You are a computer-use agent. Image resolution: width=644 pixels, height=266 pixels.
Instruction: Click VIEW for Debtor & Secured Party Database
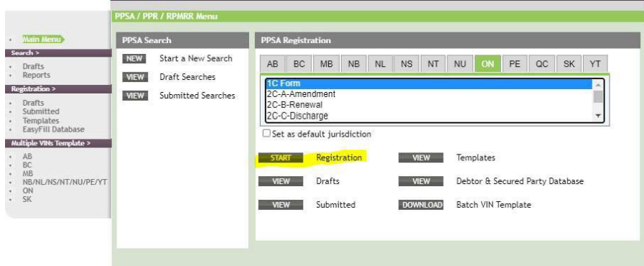421,181
